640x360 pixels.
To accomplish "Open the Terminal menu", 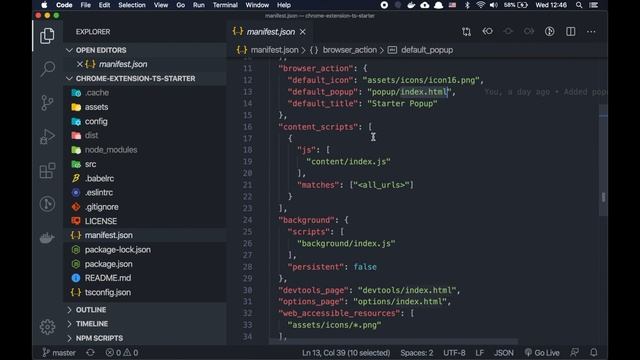I will pyautogui.click(x=225, y=5).
